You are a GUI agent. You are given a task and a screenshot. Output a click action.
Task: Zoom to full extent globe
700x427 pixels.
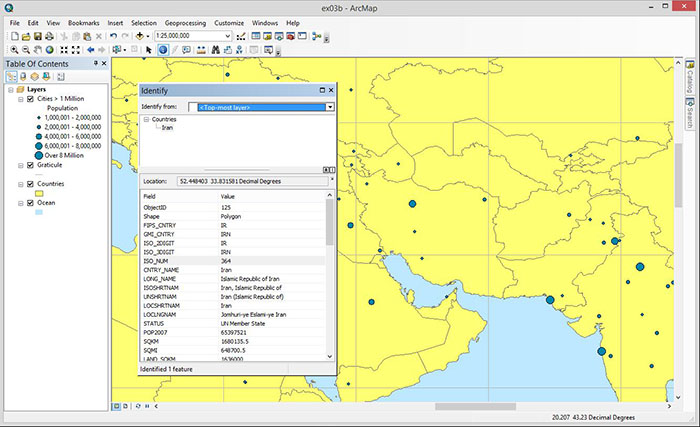coord(50,50)
